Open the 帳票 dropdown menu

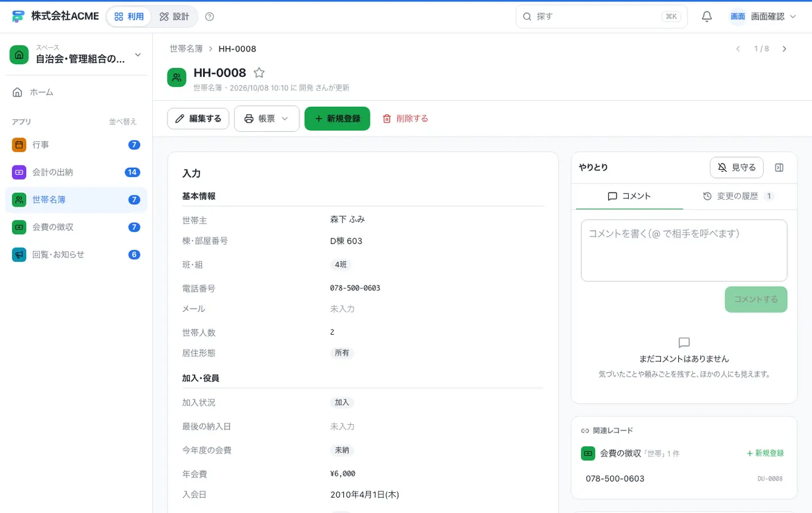click(x=266, y=119)
